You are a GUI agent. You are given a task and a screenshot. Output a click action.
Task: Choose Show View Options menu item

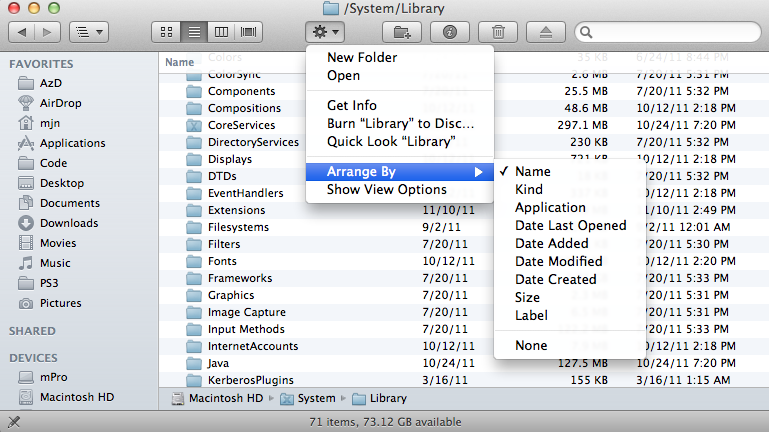pos(400,190)
